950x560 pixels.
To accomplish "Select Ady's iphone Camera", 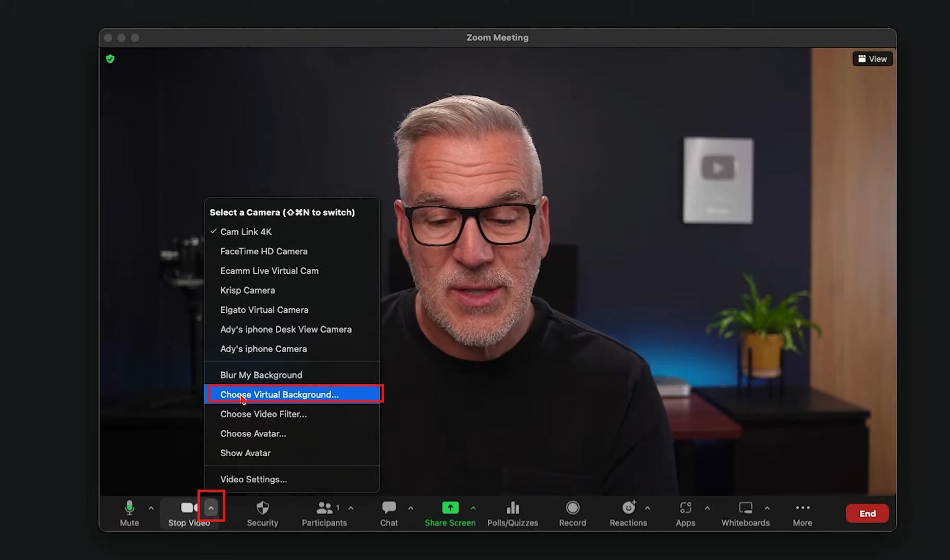I will coord(292,349).
